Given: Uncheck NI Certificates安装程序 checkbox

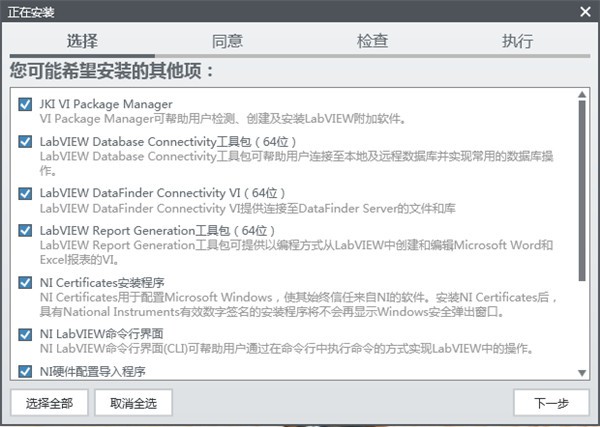Looking at the screenshot, I should 25,283.
